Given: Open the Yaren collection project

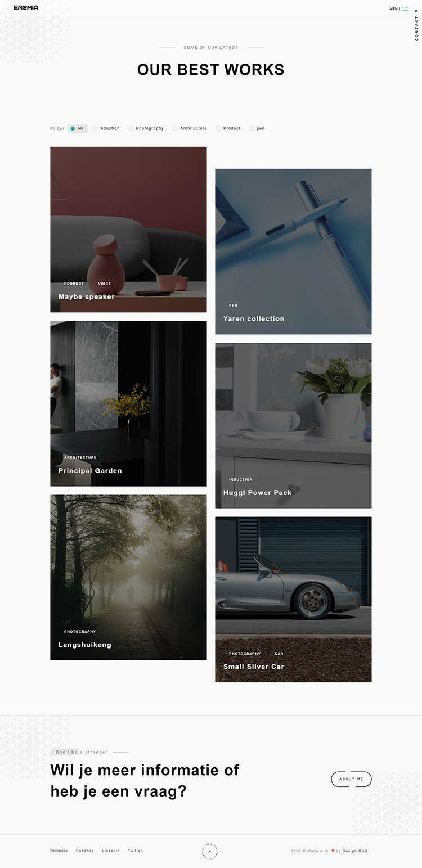Looking at the screenshot, I should click(x=293, y=251).
